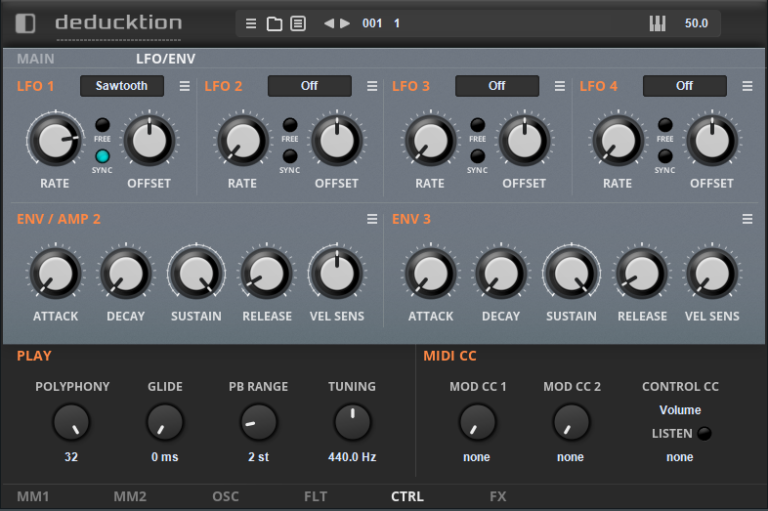The image size is (768, 511).
Task: Toggle the sidebar panel icon beside deducktion logo
Action: 25,23
